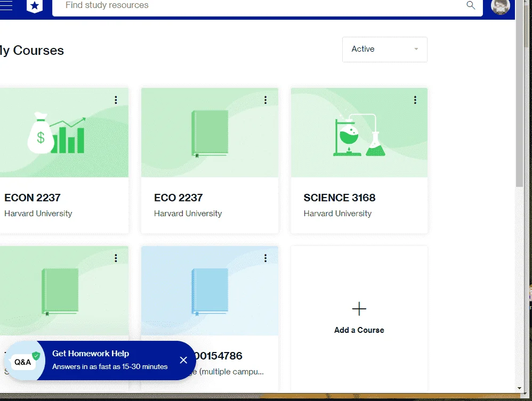Click the money bag chart illustration

tap(57, 133)
